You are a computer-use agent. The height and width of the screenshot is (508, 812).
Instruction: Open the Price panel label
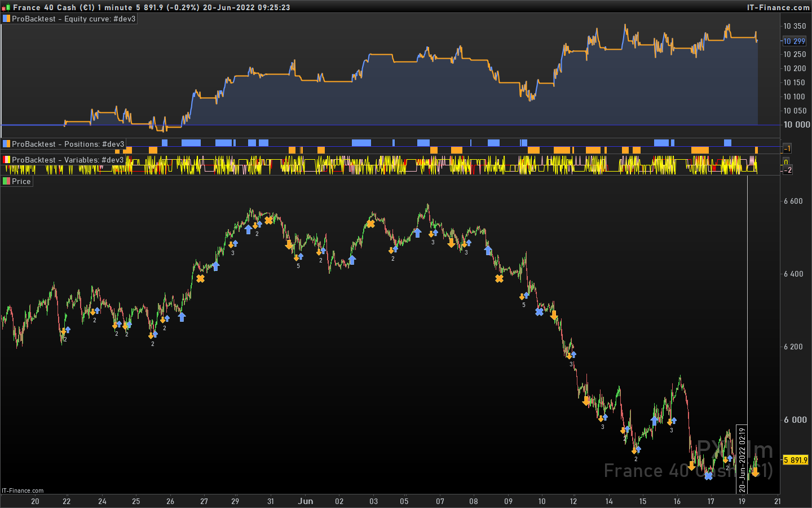21,181
